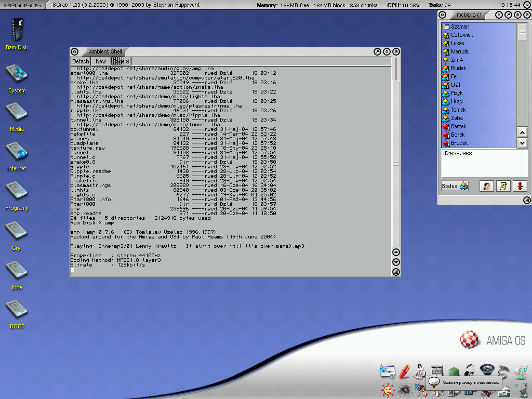Open contact info face button in messenger

[x=486, y=186]
